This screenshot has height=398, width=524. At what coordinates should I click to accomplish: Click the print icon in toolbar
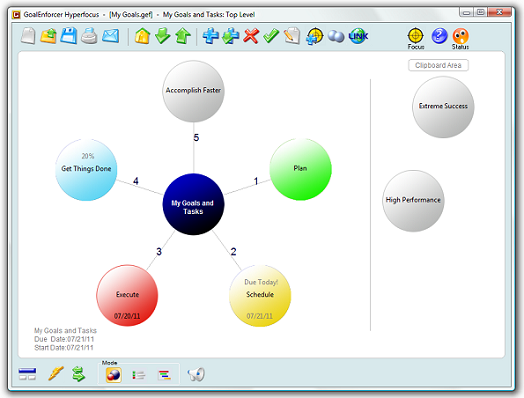click(89, 36)
